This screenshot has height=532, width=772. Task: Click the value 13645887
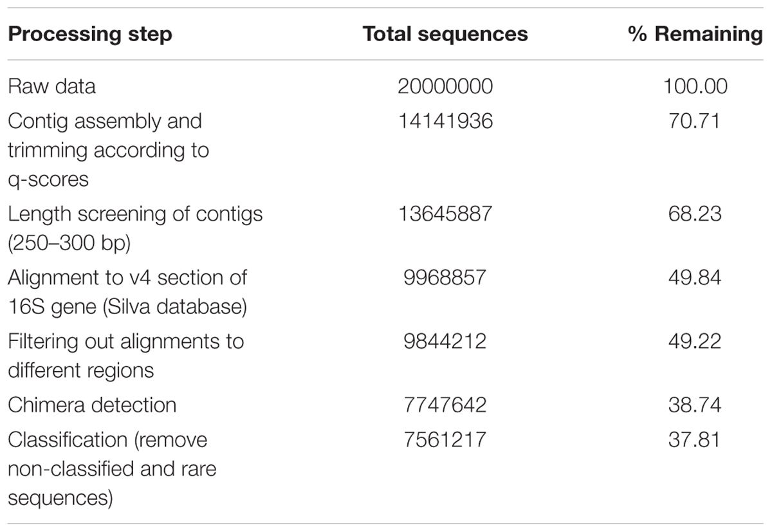(x=445, y=214)
